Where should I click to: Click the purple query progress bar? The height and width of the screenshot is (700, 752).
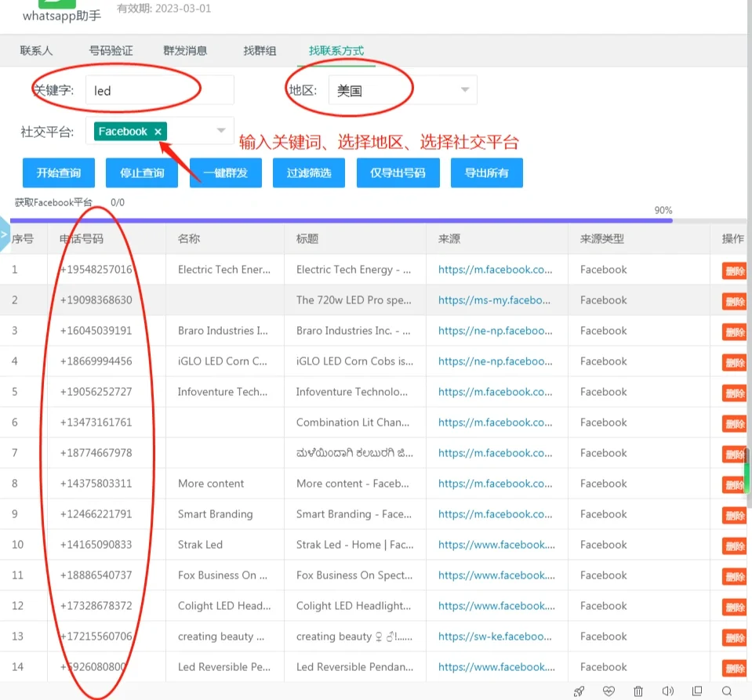point(341,220)
